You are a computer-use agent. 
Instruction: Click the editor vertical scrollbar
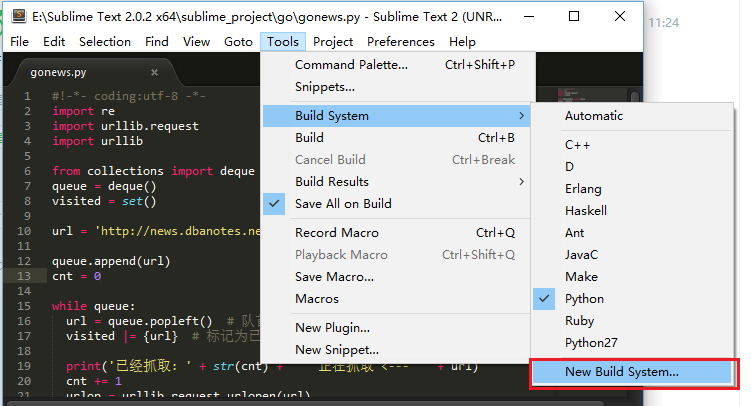[635, 96]
